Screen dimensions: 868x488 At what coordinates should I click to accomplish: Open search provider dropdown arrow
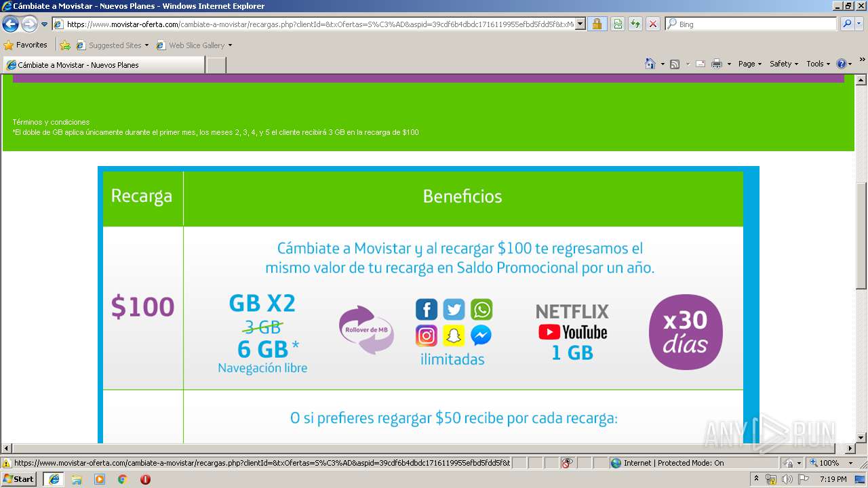tap(860, 24)
